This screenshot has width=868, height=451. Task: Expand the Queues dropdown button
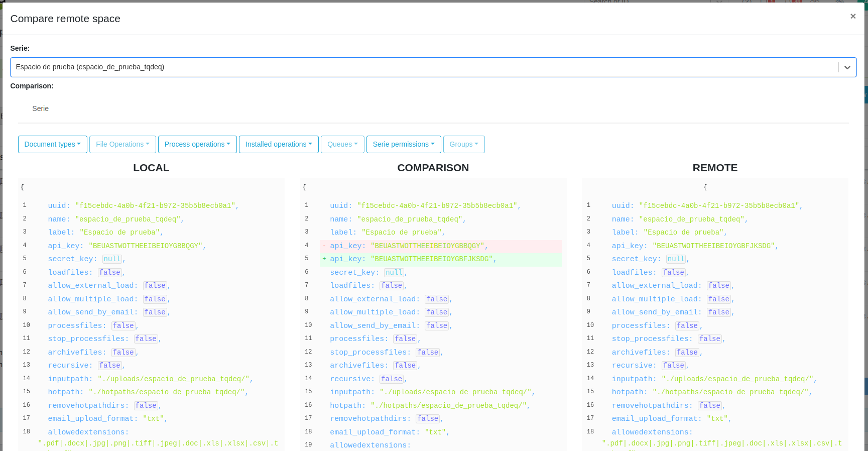342,145
